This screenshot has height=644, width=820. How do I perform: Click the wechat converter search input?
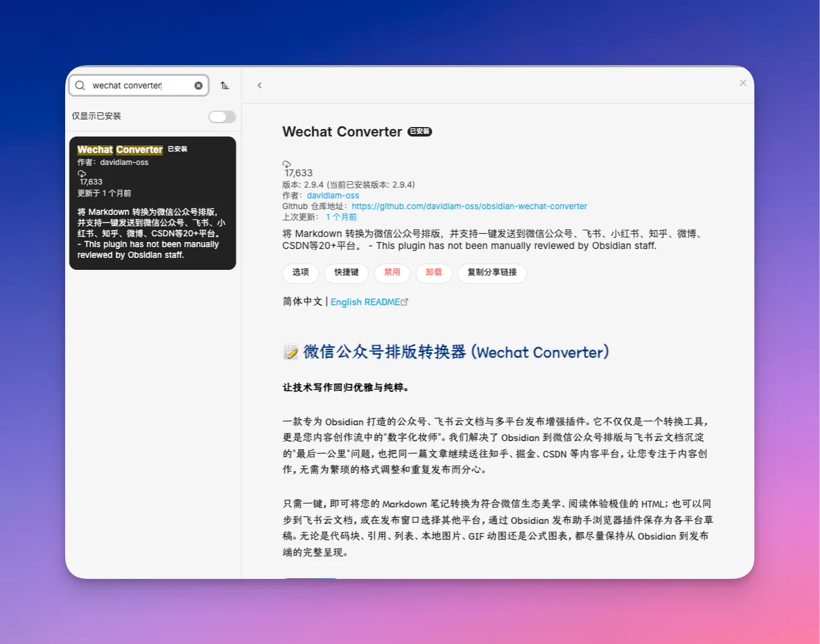[x=139, y=85]
